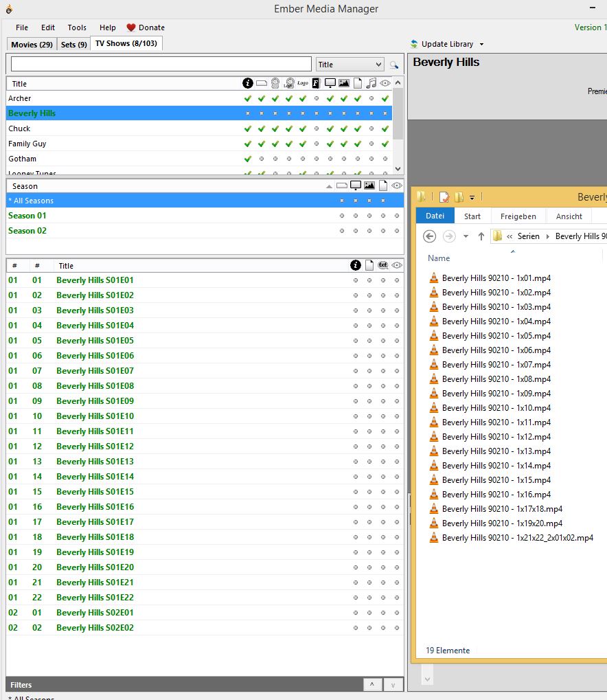The height and width of the screenshot is (700, 607).
Task: Click the picture icon in Season list header
Action: point(369,185)
